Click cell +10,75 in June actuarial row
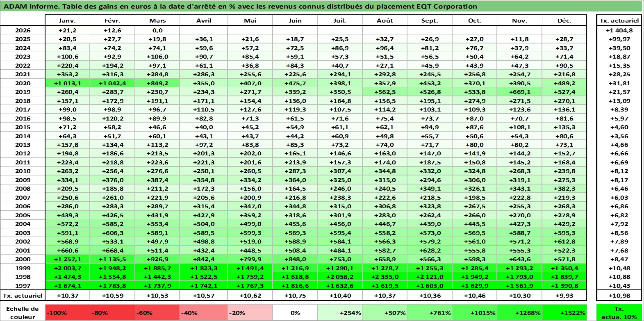The width and height of the screenshot is (644, 321). pos(295,296)
